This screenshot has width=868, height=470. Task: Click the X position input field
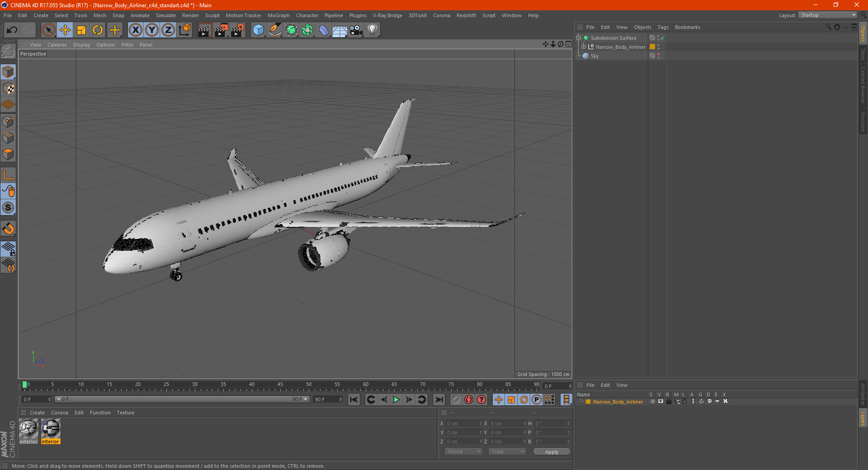click(464, 423)
